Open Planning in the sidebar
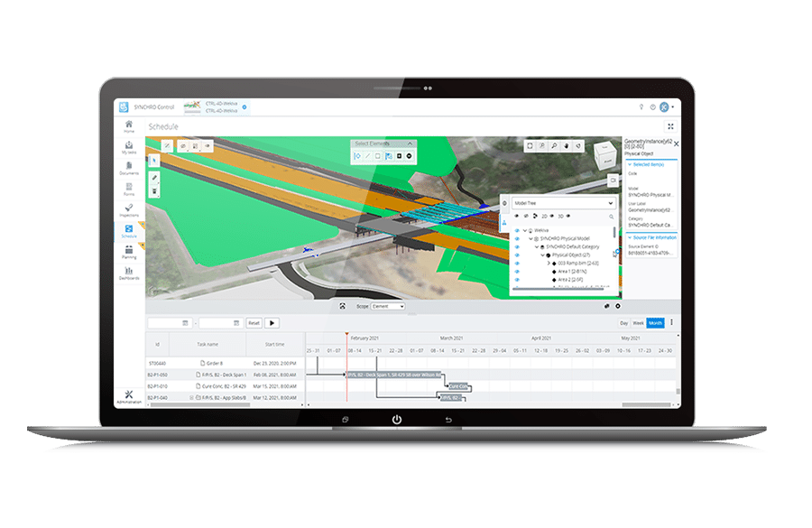Image resolution: width=812 pixels, height=528 pixels. 129,253
